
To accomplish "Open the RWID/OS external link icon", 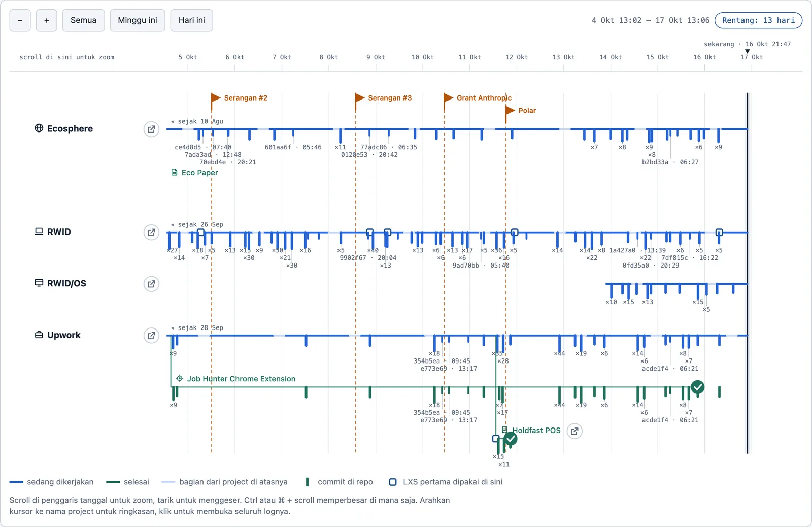I will coord(151,284).
